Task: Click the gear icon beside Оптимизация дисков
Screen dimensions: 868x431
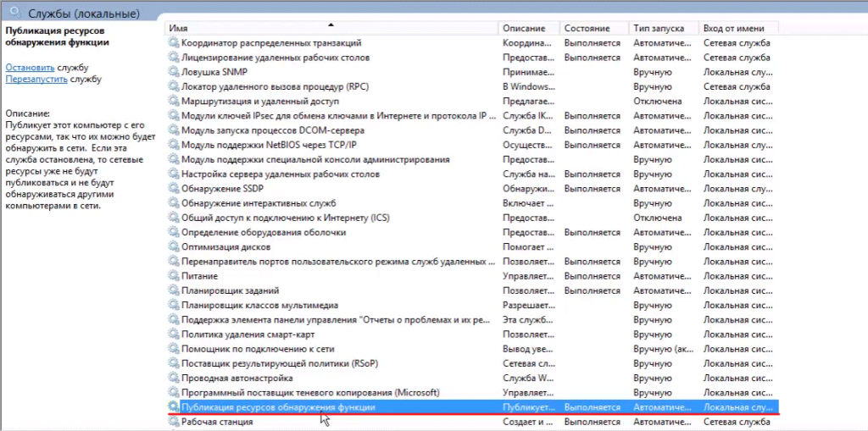Action: tap(174, 246)
